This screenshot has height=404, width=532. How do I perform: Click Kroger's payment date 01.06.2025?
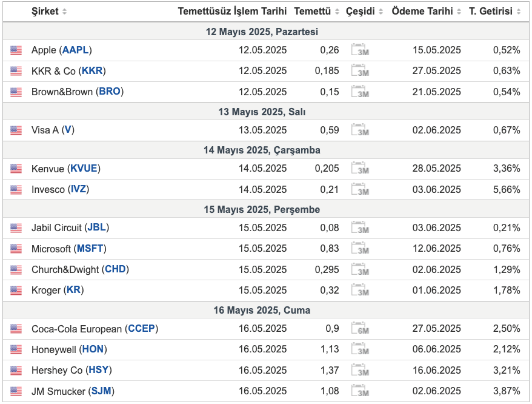tap(437, 290)
